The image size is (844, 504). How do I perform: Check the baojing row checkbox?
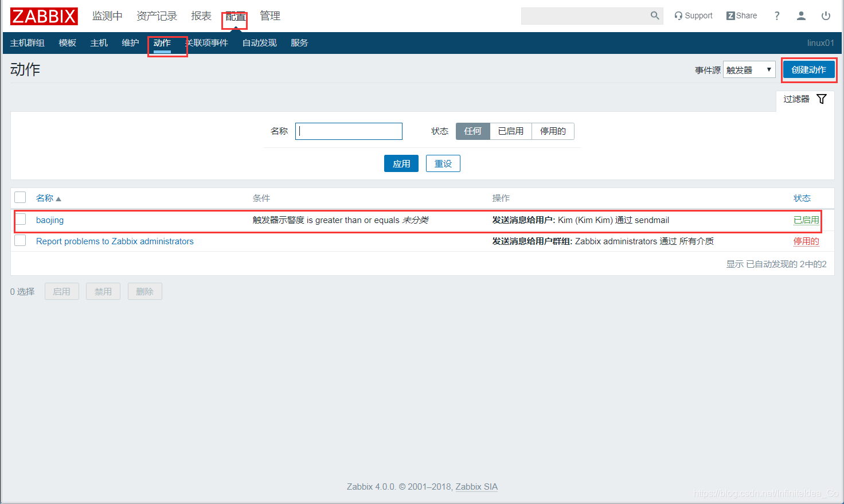tap(20, 219)
